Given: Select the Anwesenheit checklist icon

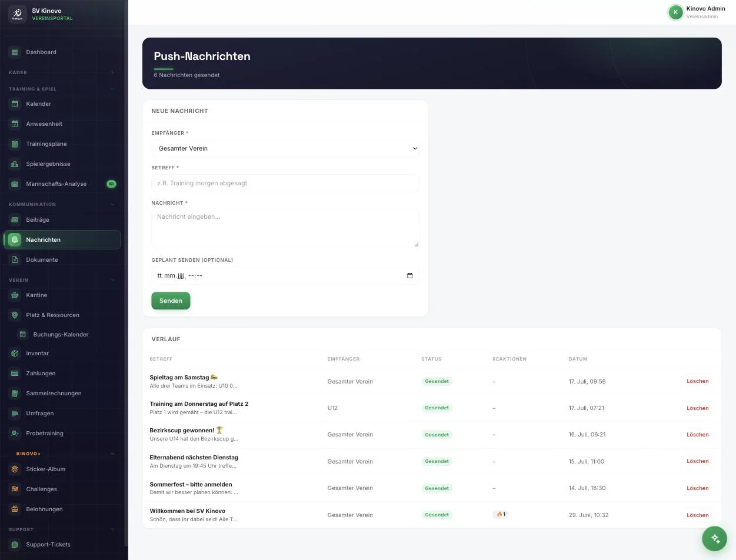Looking at the screenshot, I should pos(15,124).
